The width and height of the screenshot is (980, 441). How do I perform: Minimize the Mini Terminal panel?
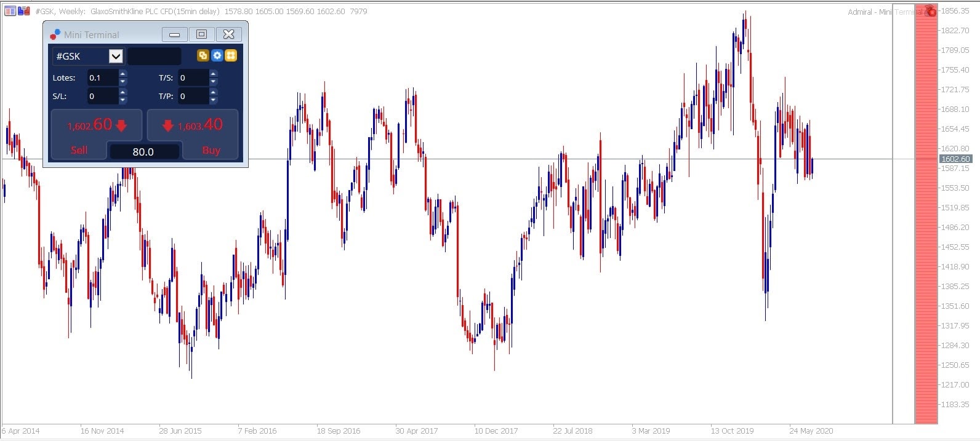click(174, 34)
